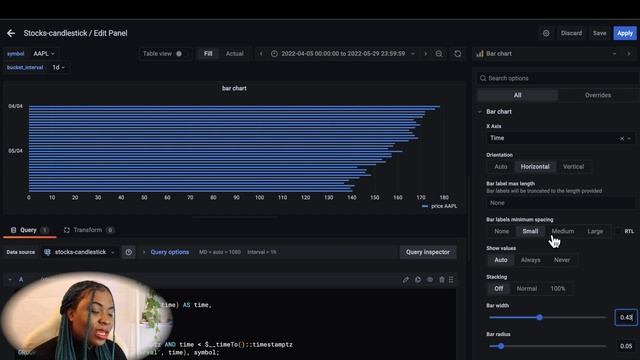This screenshot has height=360, width=640.
Task: Open the Query inspector
Action: click(x=427, y=252)
